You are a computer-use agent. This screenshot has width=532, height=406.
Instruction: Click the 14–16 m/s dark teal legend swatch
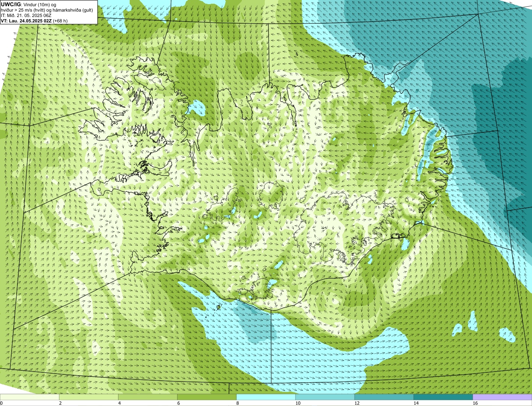pos(443,397)
